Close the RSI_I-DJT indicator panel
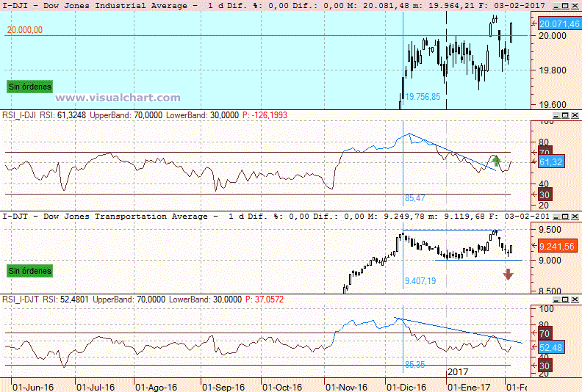 click(x=575, y=300)
